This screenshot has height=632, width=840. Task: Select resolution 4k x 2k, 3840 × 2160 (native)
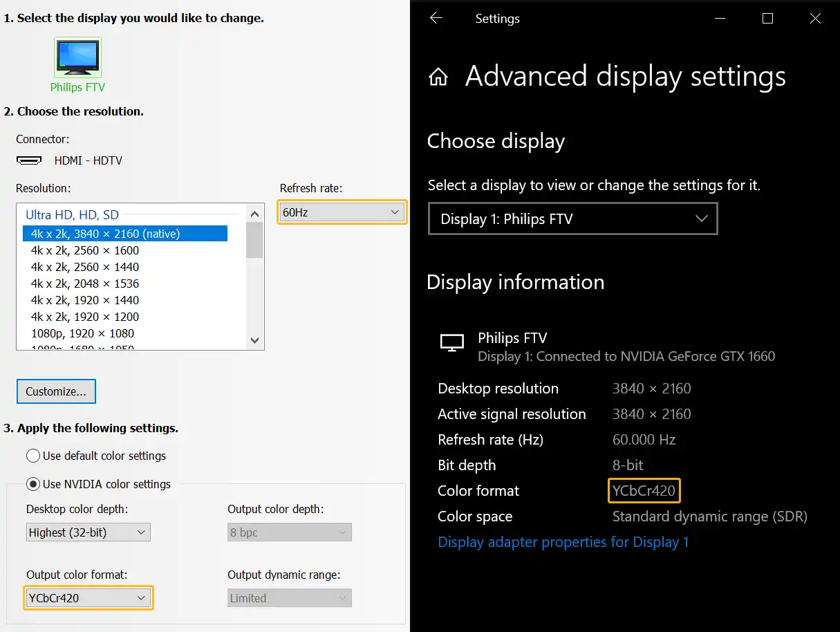[x=125, y=234]
